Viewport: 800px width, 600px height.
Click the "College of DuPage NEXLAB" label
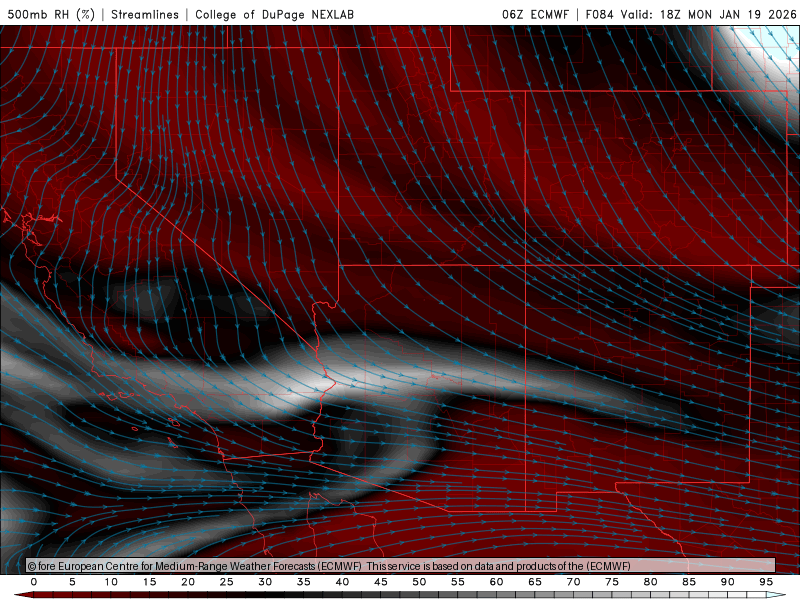click(x=274, y=14)
